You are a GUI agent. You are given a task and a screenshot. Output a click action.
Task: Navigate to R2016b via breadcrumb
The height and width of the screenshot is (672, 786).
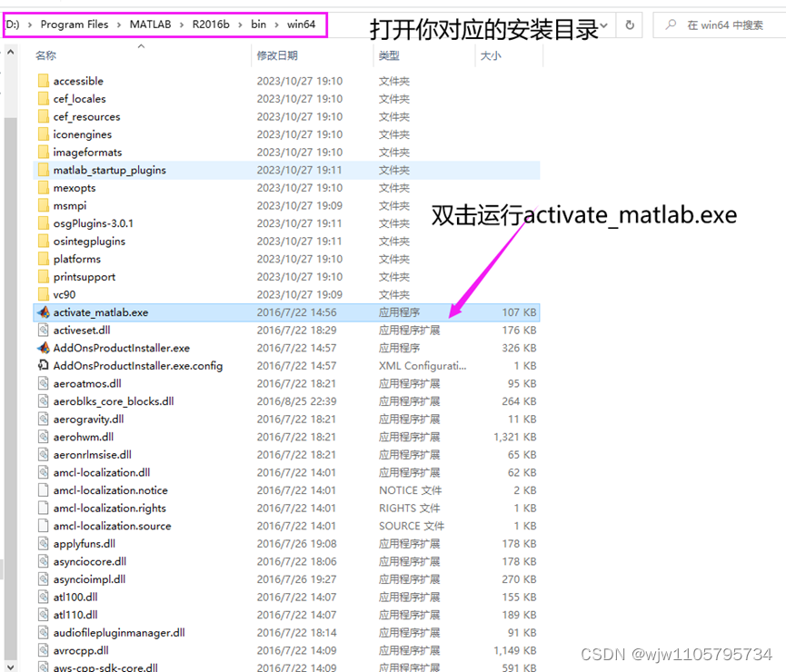pos(211,25)
